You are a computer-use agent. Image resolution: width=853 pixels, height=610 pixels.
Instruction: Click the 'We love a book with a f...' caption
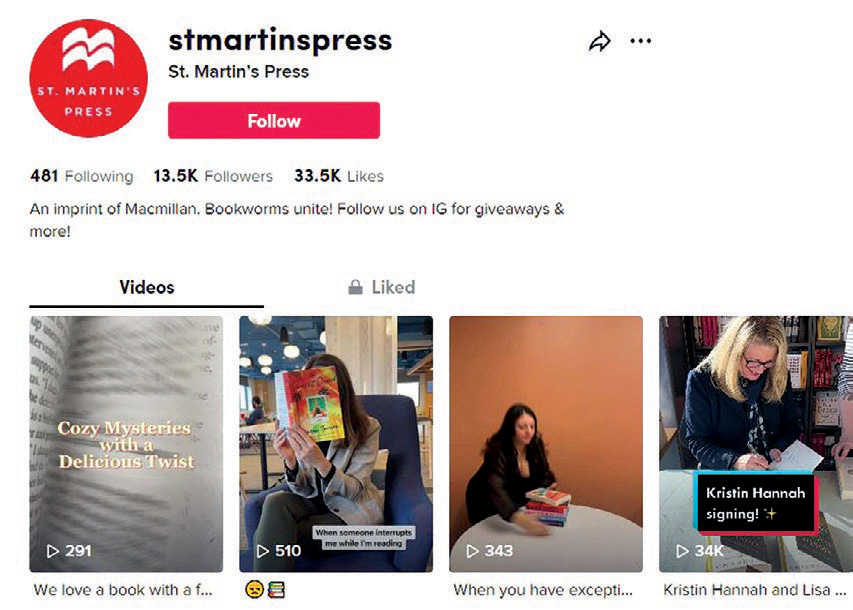click(123, 590)
